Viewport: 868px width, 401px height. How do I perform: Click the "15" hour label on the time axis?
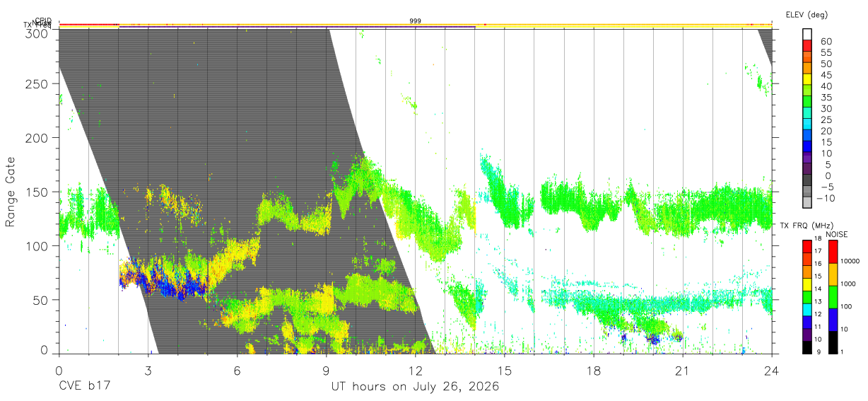(505, 371)
